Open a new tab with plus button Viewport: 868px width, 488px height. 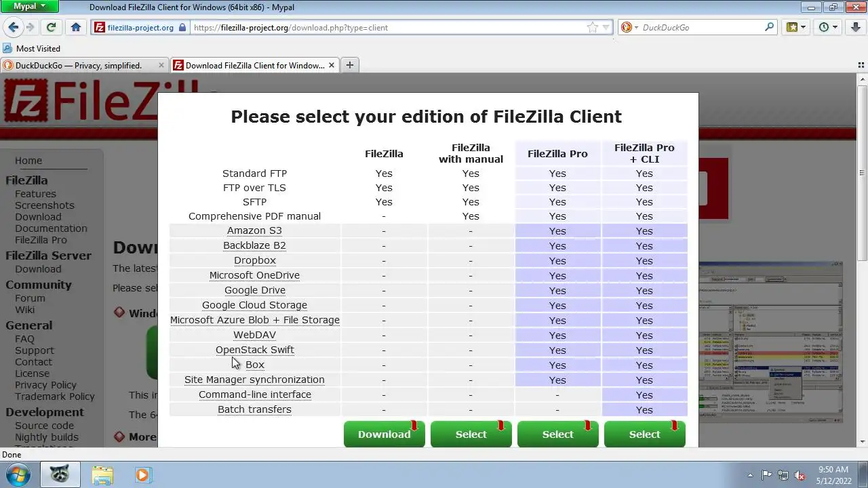point(350,65)
